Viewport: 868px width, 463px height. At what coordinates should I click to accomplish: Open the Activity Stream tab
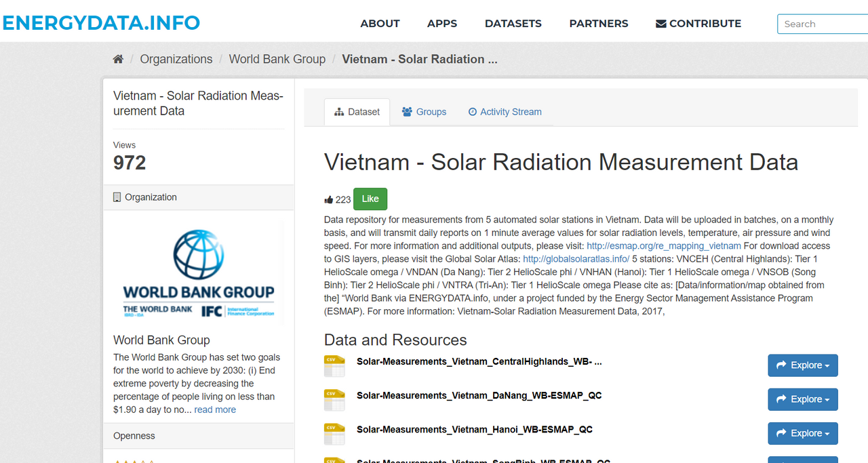click(x=505, y=112)
